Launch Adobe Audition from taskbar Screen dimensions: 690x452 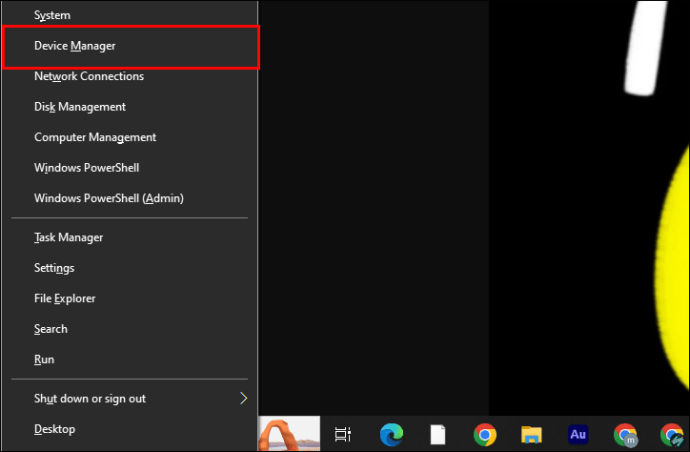click(578, 434)
